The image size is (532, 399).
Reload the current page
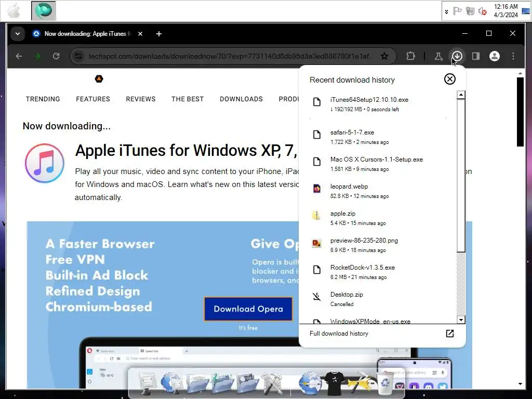coord(56,56)
